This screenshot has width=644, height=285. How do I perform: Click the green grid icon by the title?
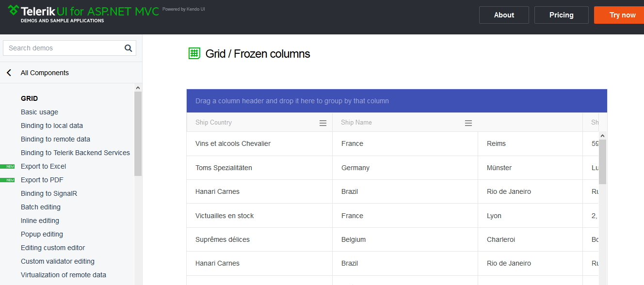click(194, 53)
